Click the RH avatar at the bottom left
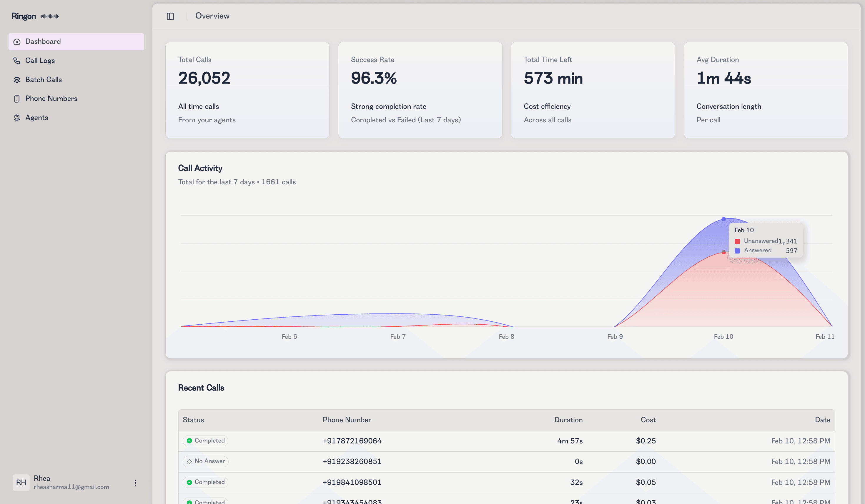Viewport: 865px width, 504px height. pyautogui.click(x=21, y=482)
